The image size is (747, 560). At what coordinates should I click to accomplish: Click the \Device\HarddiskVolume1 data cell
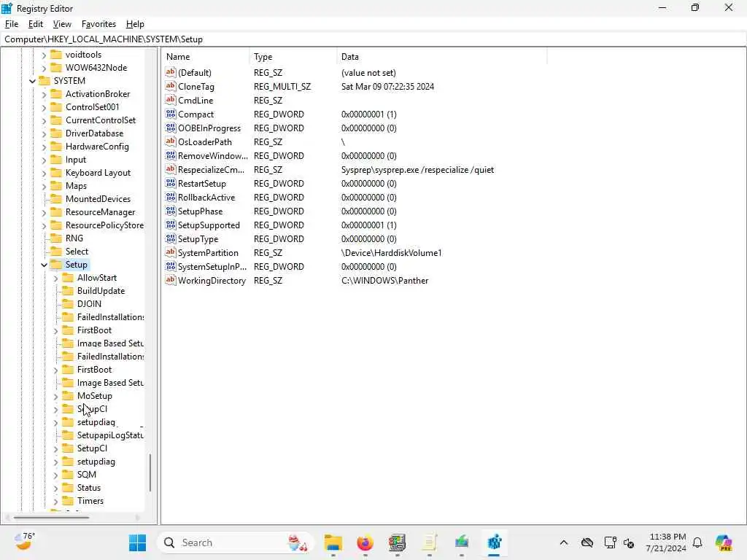pos(391,253)
